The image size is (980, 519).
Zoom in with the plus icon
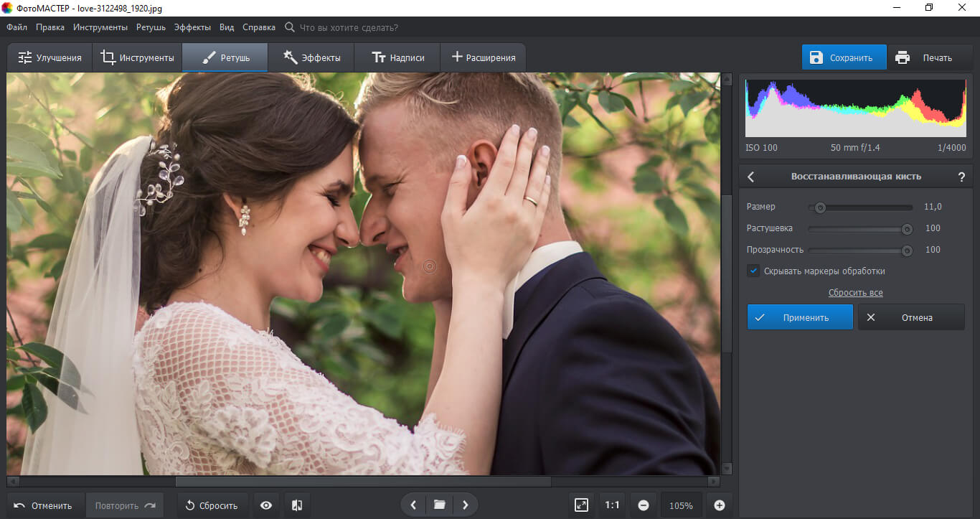click(x=720, y=505)
